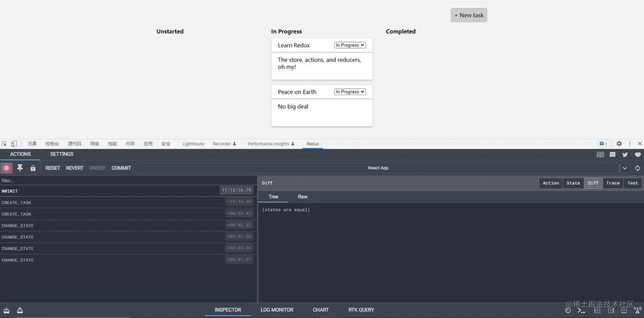Click the New task button

(469, 15)
